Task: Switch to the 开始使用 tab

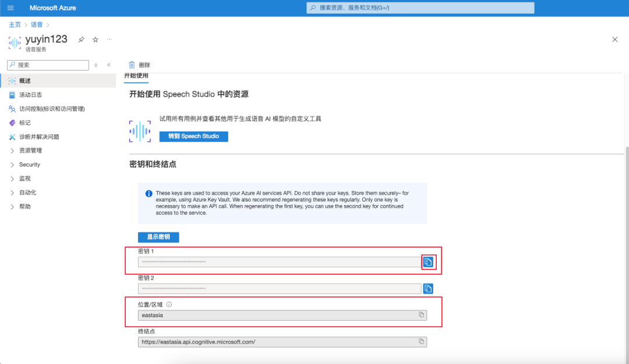Action: pyautogui.click(x=136, y=76)
